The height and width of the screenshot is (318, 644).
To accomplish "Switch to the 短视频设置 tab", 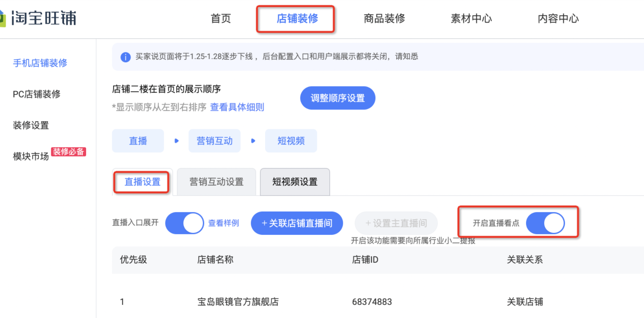I will pyautogui.click(x=295, y=182).
